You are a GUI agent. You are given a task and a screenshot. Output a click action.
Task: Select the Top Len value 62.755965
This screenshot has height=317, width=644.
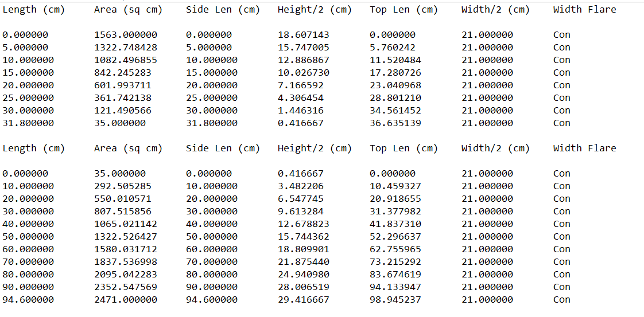[395, 250]
